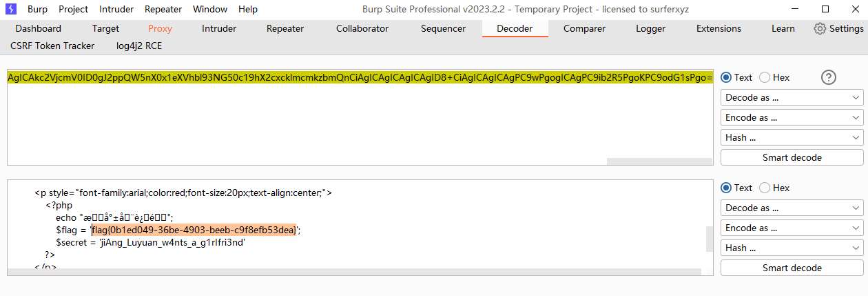Click the $secret 'jiAng_Luyuan_w4nts_a_g1rlfri3nd' line

(x=151, y=242)
